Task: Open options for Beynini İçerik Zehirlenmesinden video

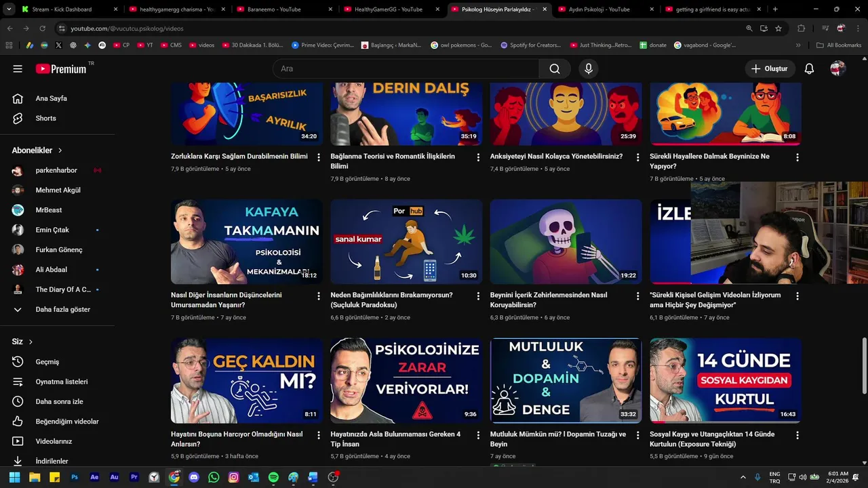Action: (x=637, y=296)
